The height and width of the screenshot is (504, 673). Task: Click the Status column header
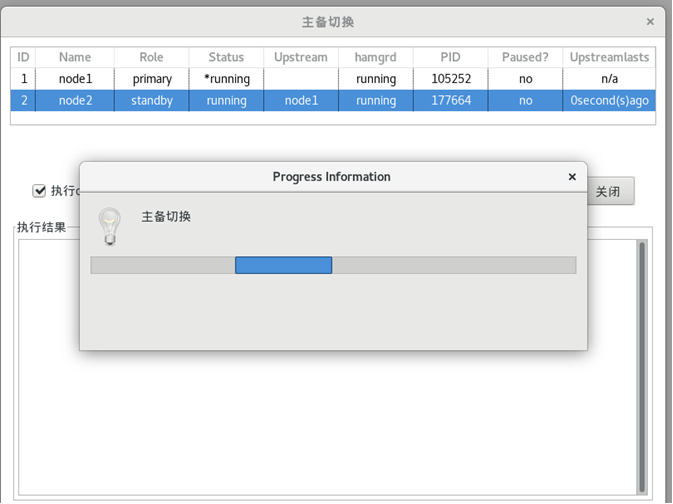coord(226,57)
